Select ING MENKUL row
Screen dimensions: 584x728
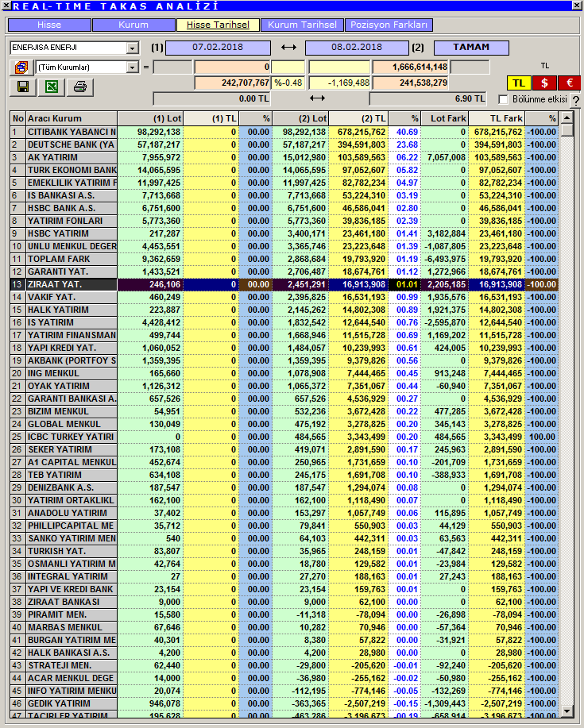pyautogui.click(x=284, y=373)
